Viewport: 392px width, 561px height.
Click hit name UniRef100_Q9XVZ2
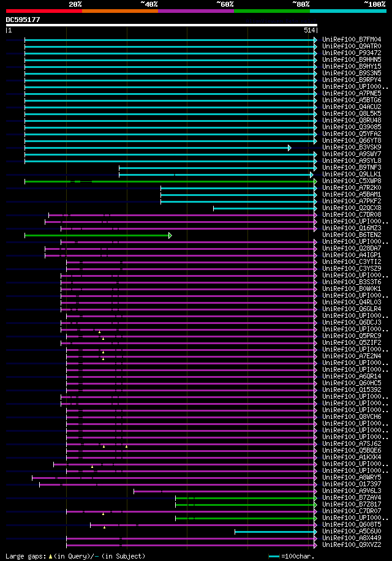pyautogui.click(x=352, y=545)
